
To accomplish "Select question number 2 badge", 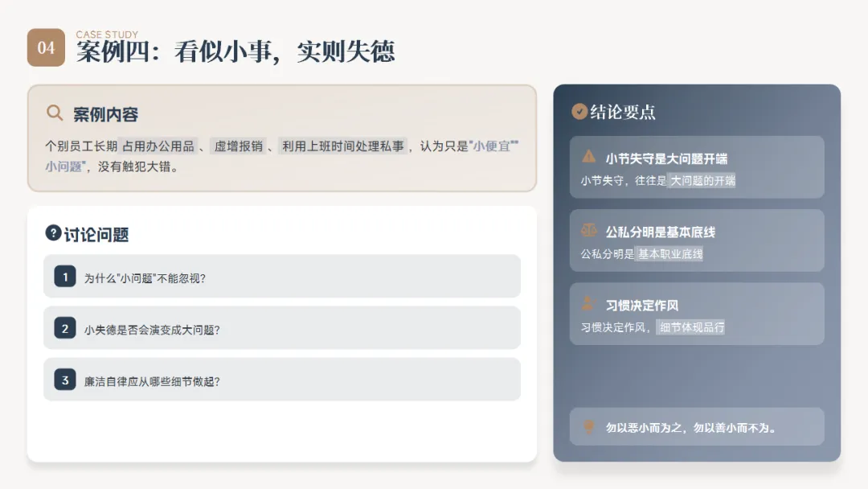I will [65, 328].
